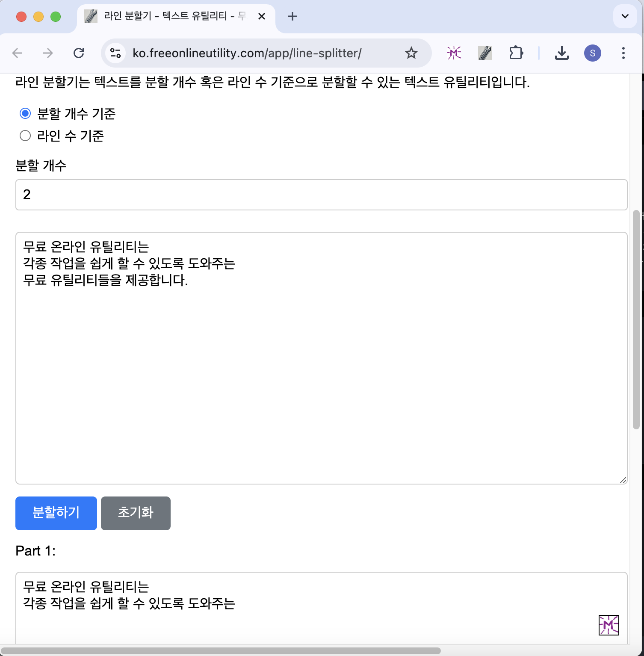Image resolution: width=644 pixels, height=656 pixels.
Task: Click the Part 1 result text area
Action: point(322,608)
